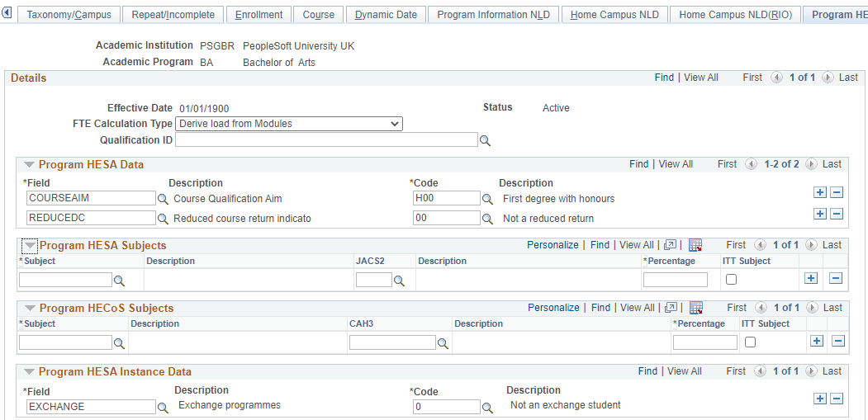Click View All link in Details header
This screenshot has height=420, width=868.
coord(700,78)
